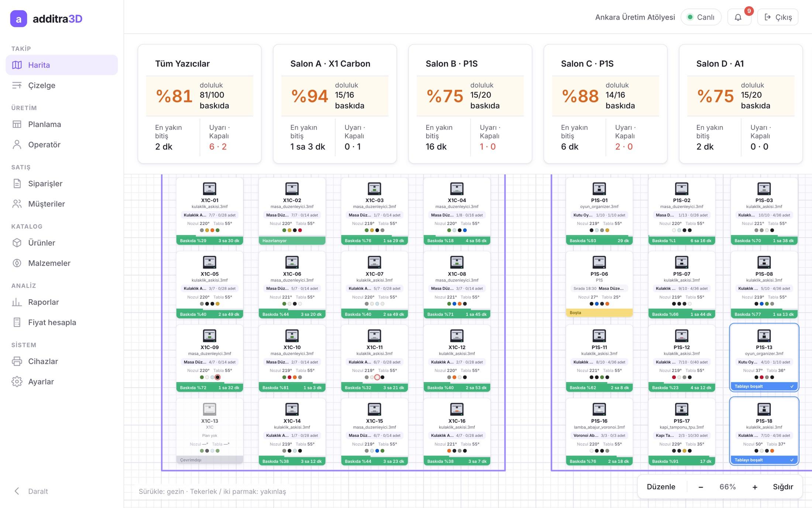Viewport: 812px width, 508px height.
Task: Click the Fiyat hesapla calculator icon
Action: 17,322
